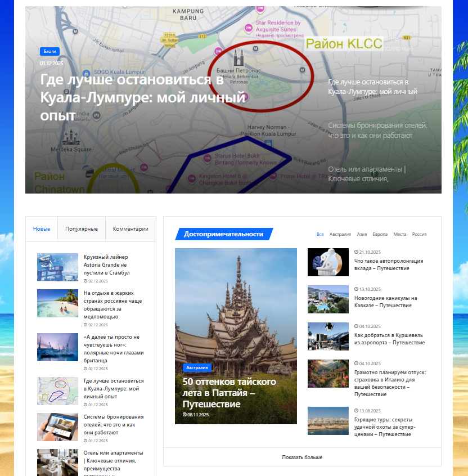
Task: Open the Italy flowers village thumbnail
Action: pyautogui.click(x=328, y=374)
